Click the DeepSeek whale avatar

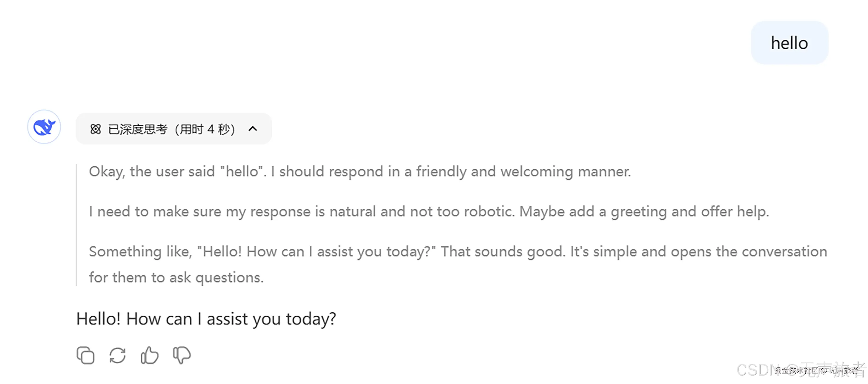tap(44, 127)
